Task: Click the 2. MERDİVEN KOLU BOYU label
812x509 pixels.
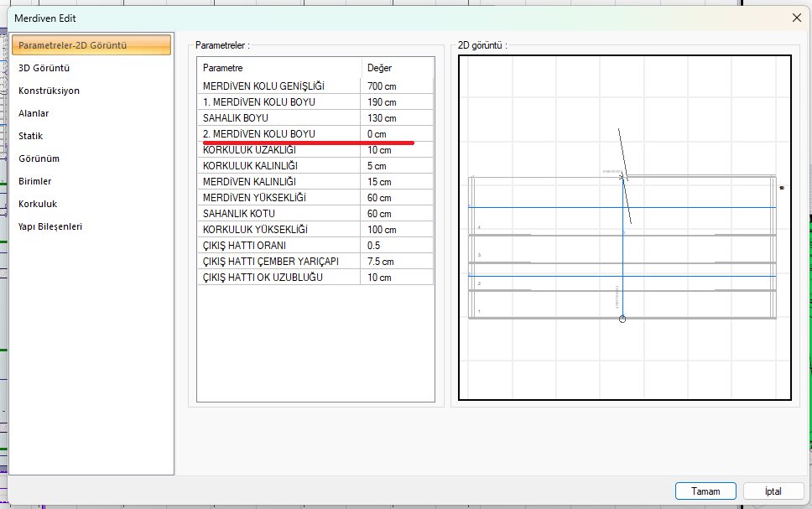Action: pyautogui.click(x=259, y=134)
